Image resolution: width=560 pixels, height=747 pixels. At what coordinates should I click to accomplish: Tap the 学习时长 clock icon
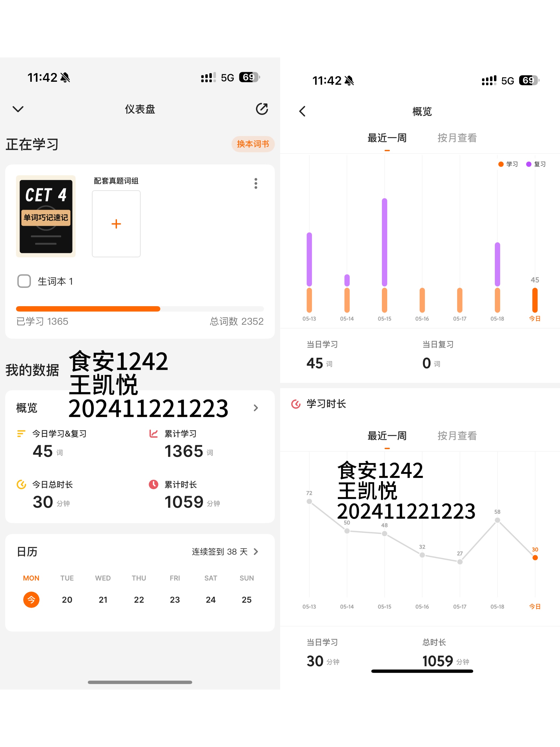pyautogui.click(x=296, y=404)
